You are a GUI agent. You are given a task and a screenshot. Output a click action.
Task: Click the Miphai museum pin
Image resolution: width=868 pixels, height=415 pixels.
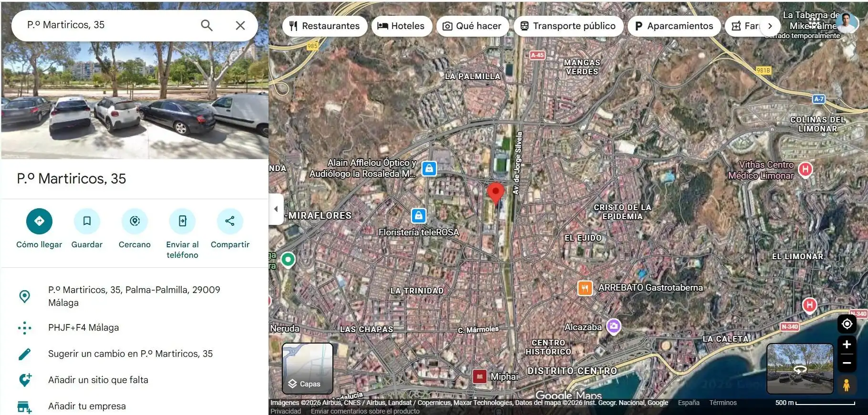(480, 376)
